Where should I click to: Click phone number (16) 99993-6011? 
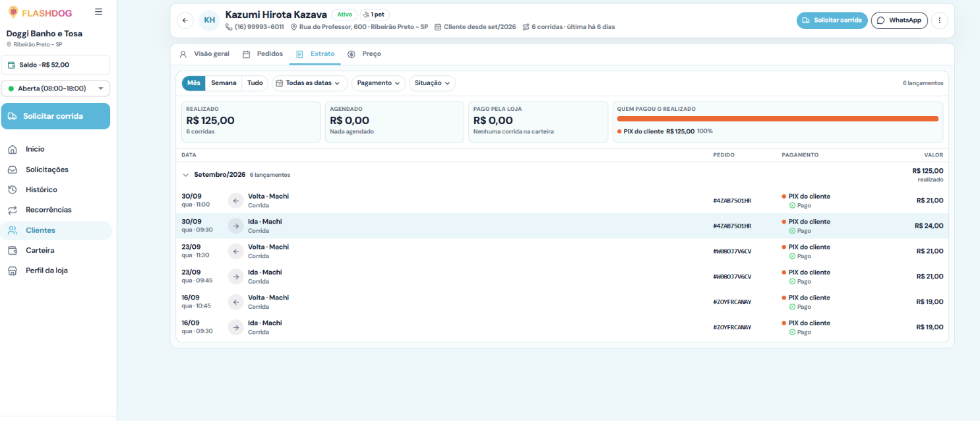(x=259, y=27)
